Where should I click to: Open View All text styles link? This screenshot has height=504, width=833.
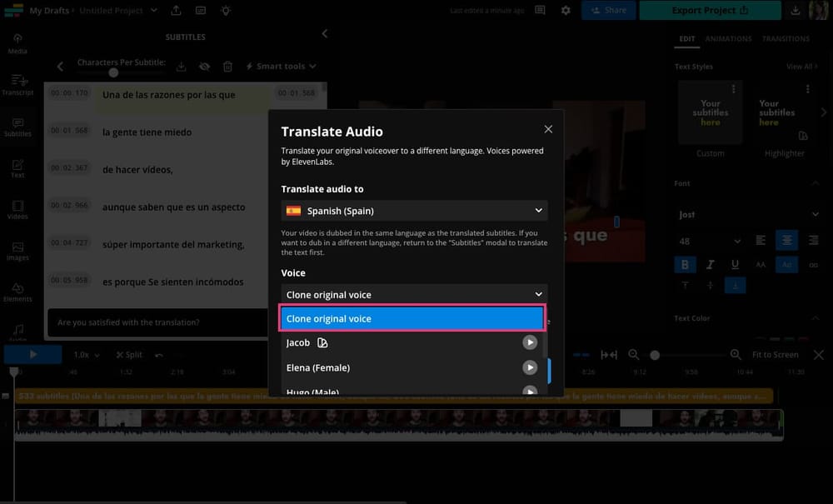(x=800, y=66)
